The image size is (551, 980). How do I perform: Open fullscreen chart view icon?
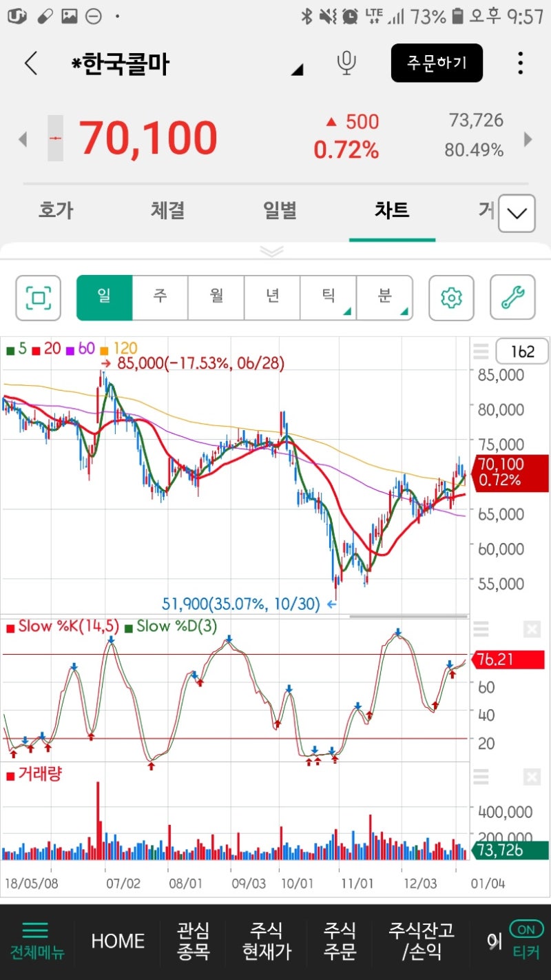tap(39, 298)
